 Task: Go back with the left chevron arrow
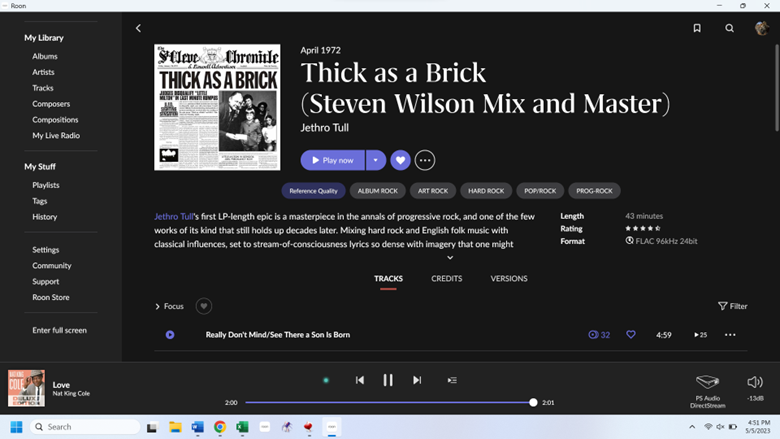(x=138, y=28)
